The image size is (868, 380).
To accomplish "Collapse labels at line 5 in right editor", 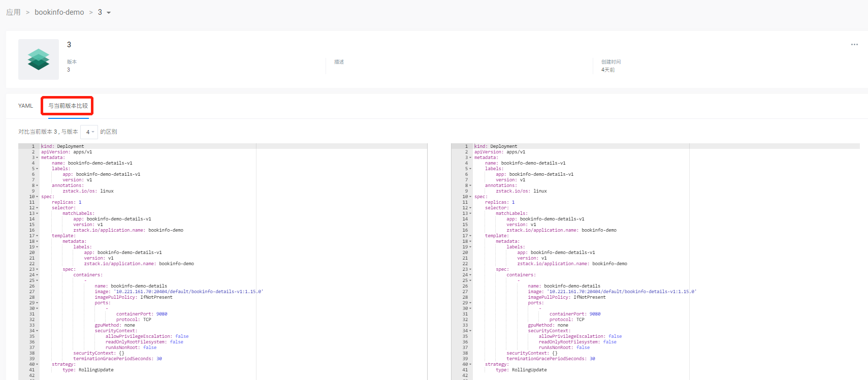I will click(x=470, y=169).
